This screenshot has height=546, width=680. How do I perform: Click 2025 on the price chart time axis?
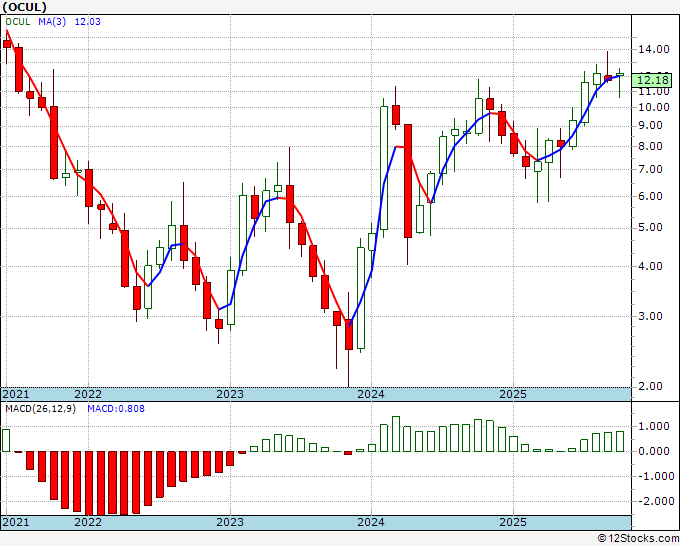[x=513, y=394]
